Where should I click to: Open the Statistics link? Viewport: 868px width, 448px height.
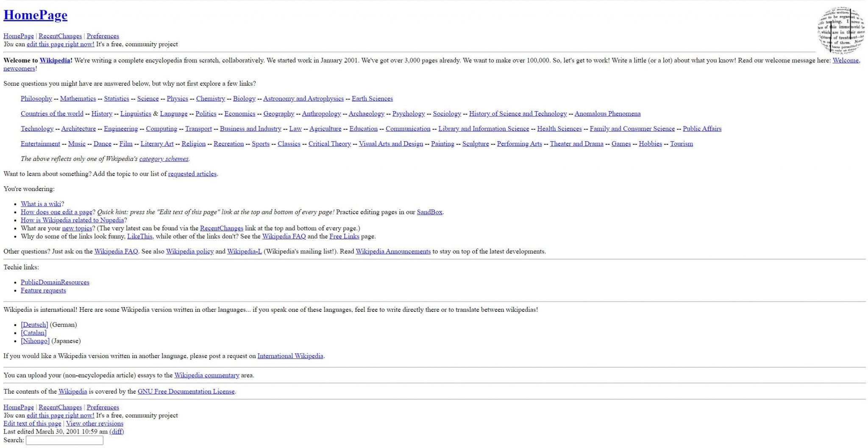click(x=117, y=98)
